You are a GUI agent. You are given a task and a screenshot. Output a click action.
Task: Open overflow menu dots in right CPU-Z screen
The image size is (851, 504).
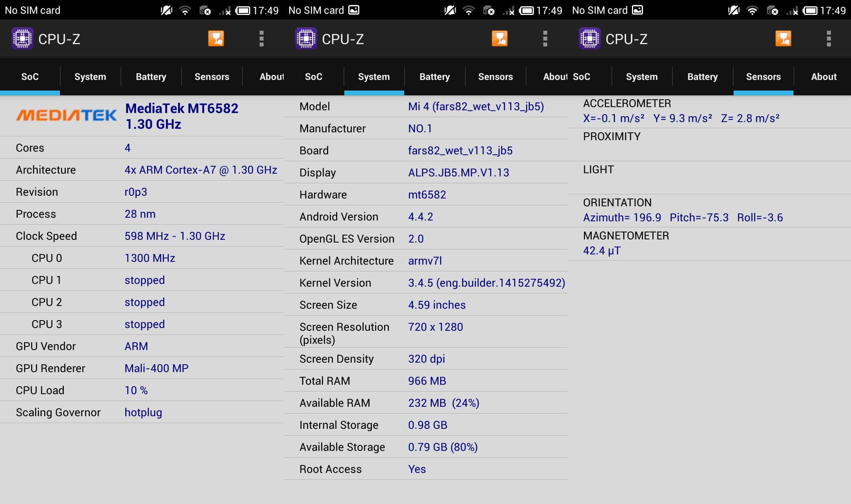click(829, 39)
